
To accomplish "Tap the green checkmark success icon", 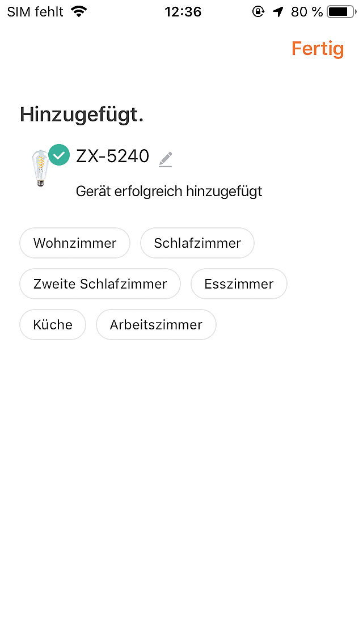I will click(59, 155).
